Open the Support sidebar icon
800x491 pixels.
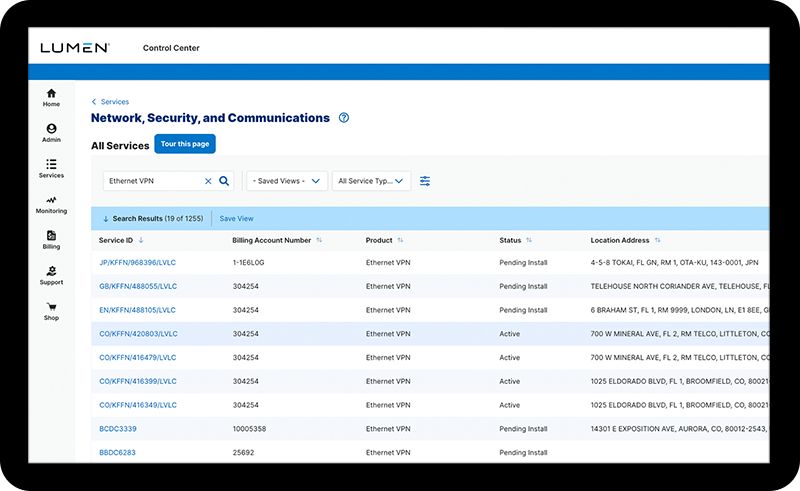click(x=51, y=271)
